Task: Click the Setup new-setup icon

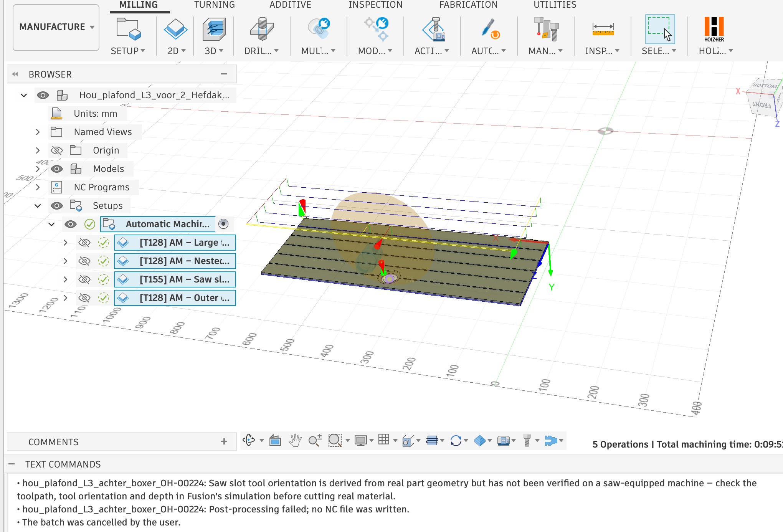Action: tap(129, 29)
